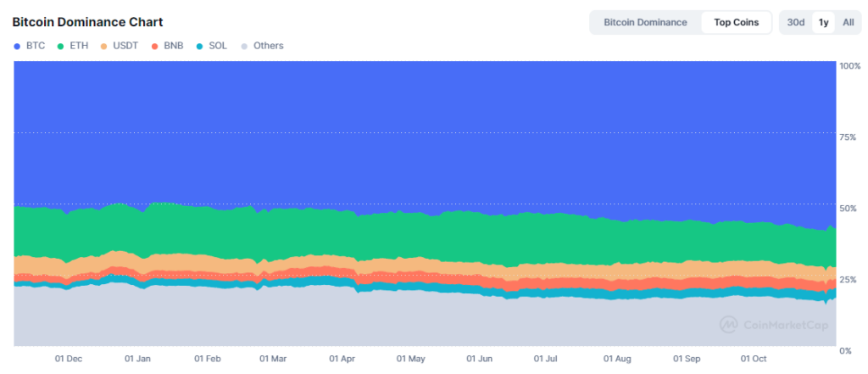Click the 01 Feb axis label
This screenshot has height=374, width=868.
tap(208, 359)
